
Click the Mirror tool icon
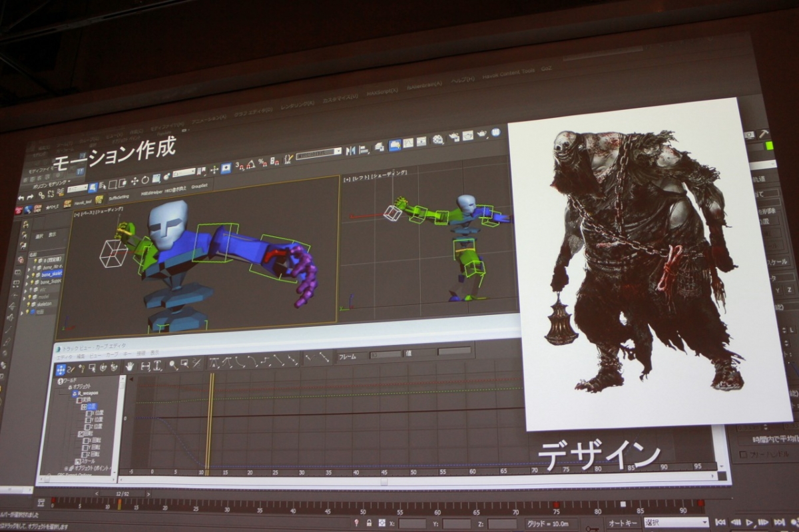(x=351, y=150)
